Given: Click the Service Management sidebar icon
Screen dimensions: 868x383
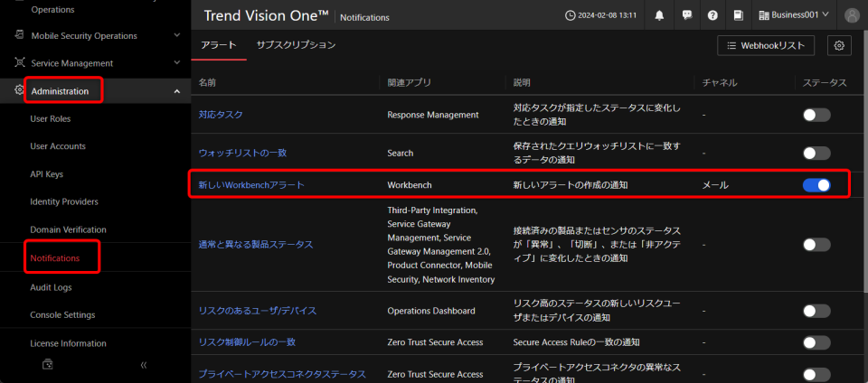Looking at the screenshot, I should (19, 62).
